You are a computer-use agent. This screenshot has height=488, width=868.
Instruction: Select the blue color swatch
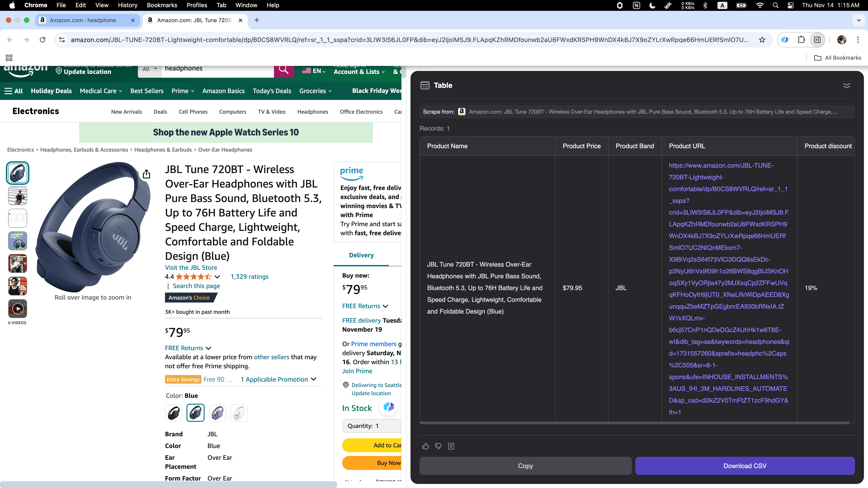click(x=196, y=413)
